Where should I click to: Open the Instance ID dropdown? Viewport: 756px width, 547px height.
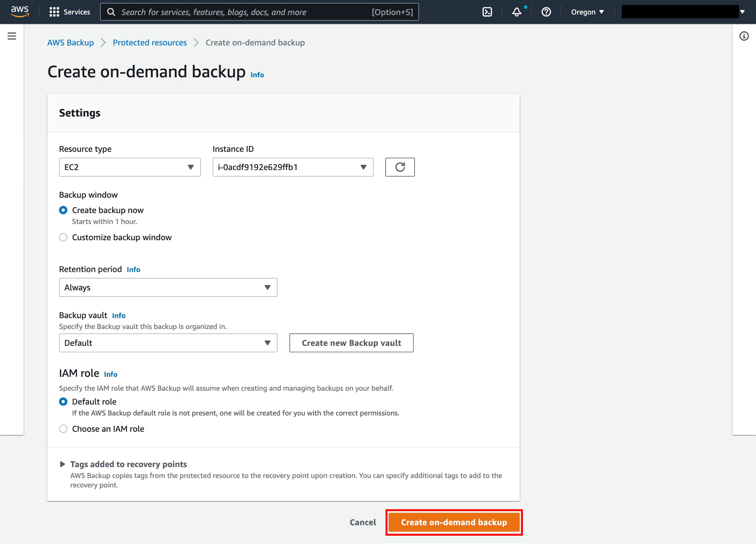coord(293,167)
